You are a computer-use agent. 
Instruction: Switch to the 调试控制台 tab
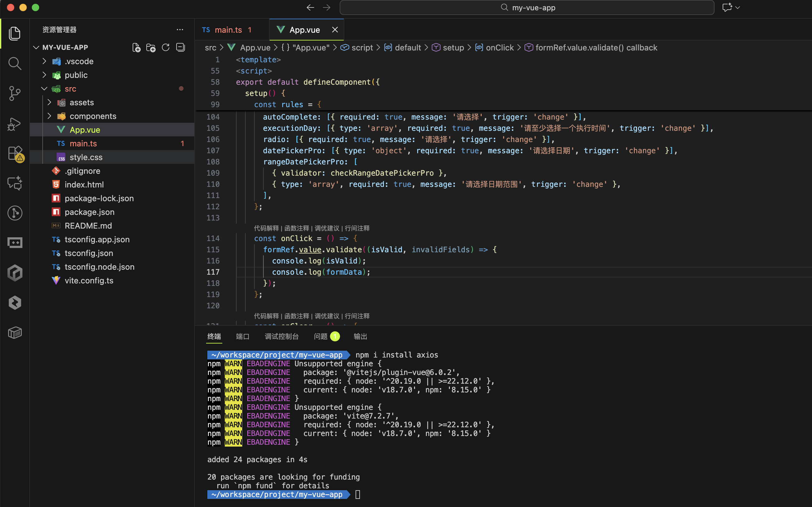click(281, 336)
